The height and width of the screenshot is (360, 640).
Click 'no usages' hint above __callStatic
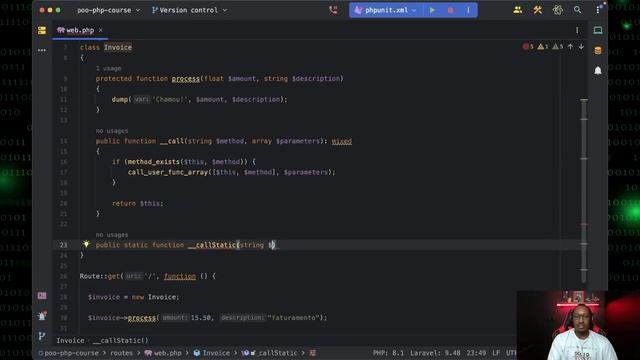tap(112, 235)
